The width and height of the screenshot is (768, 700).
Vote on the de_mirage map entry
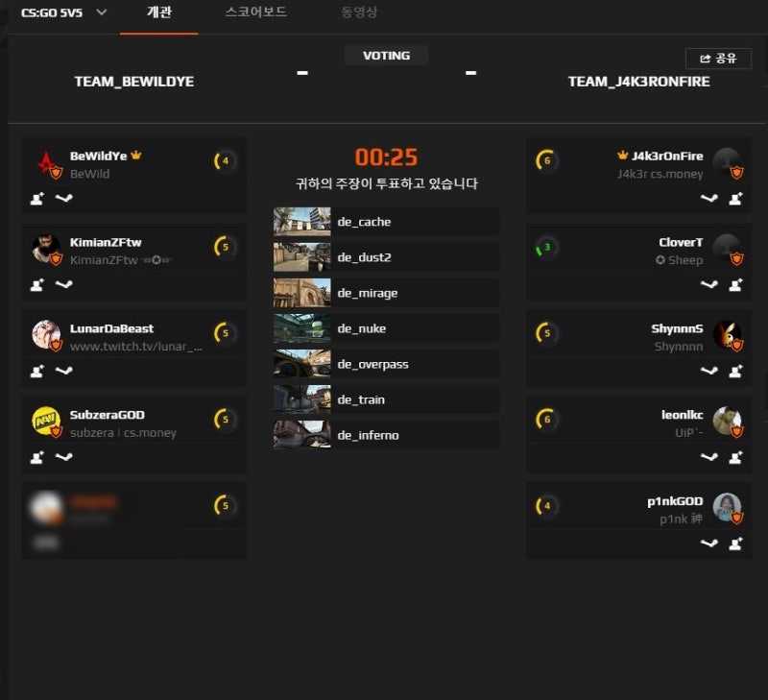[x=387, y=293]
